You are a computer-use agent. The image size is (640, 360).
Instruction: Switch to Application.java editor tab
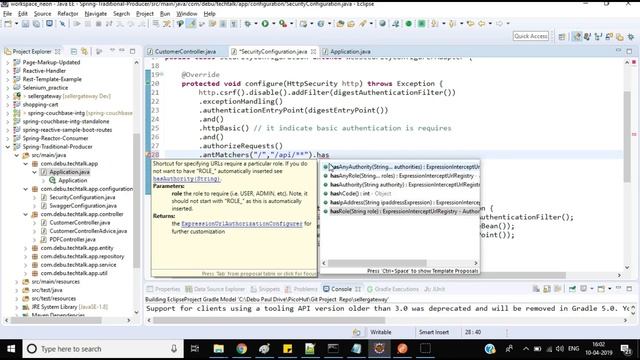pyautogui.click(x=350, y=51)
